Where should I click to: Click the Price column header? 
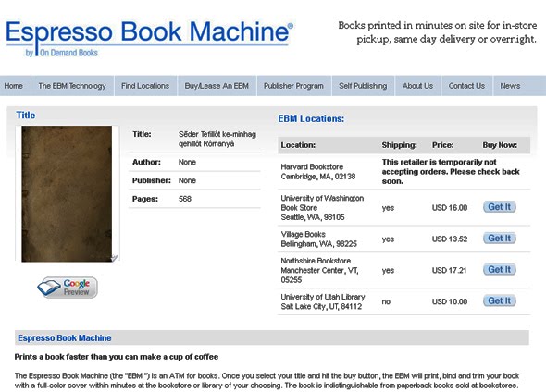pos(442,145)
